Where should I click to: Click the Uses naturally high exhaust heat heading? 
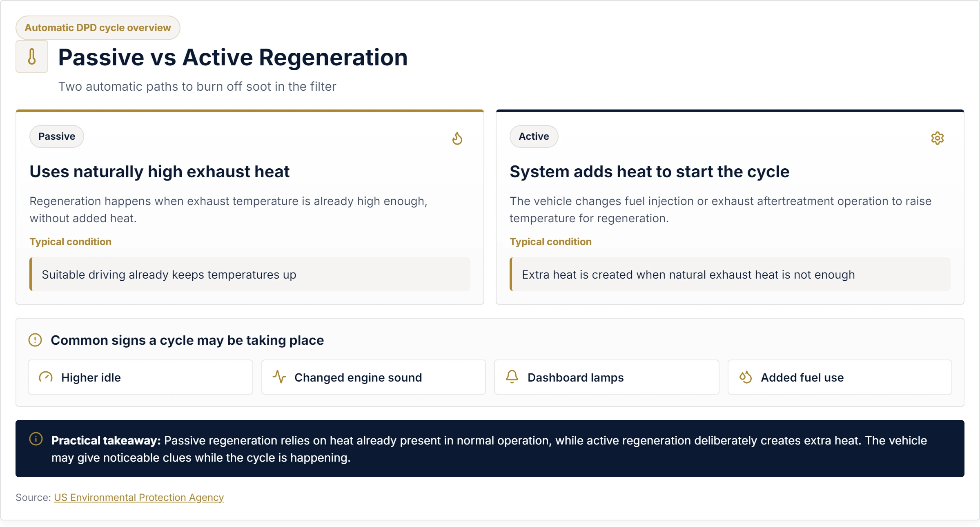(160, 172)
